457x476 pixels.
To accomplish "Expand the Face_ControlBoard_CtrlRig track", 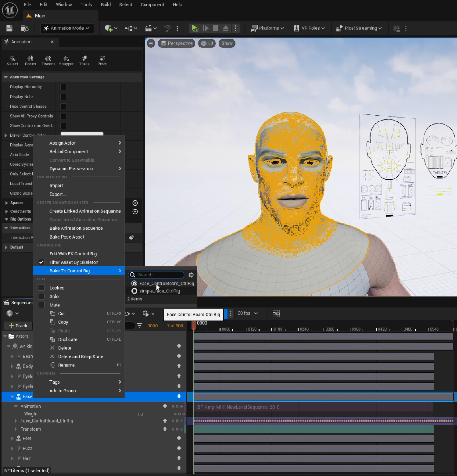I will click(x=16, y=421).
